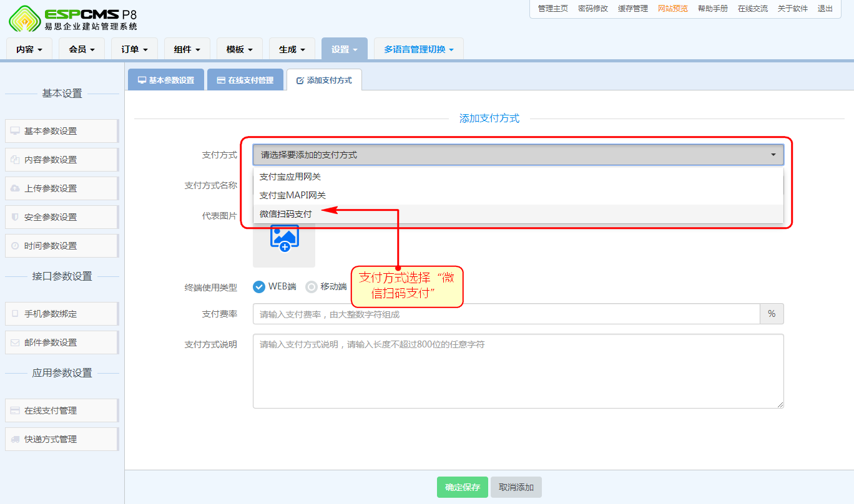Viewport: 854px width, 504px height.
Task: Click the ESPCMS logo icon
Action: click(24, 19)
